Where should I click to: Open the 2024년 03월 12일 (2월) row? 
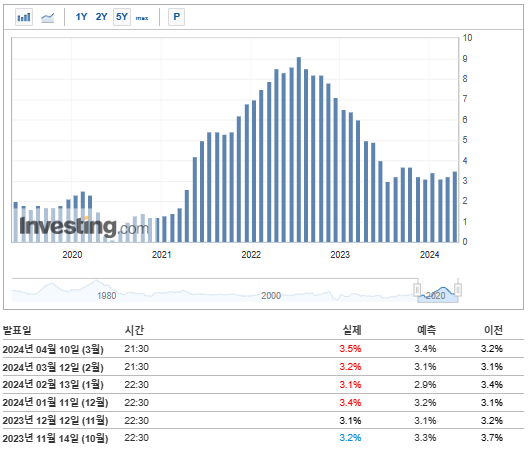coord(263,367)
